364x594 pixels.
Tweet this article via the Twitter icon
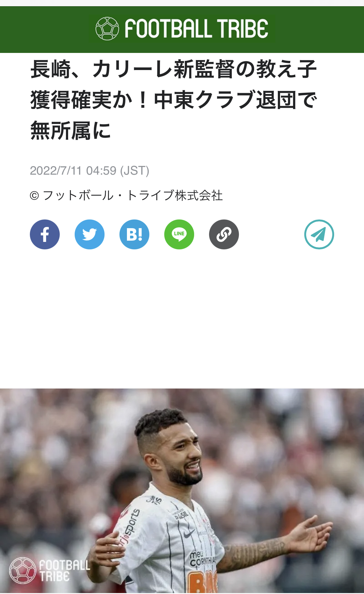tap(90, 234)
